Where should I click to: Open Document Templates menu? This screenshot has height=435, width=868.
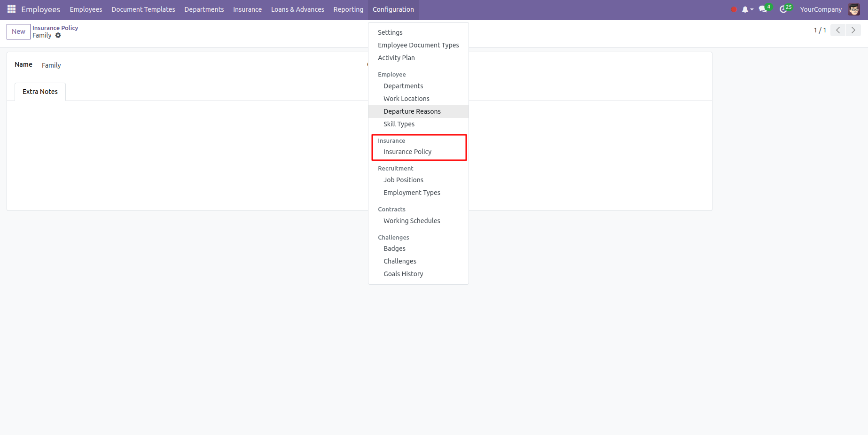[x=143, y=9]
